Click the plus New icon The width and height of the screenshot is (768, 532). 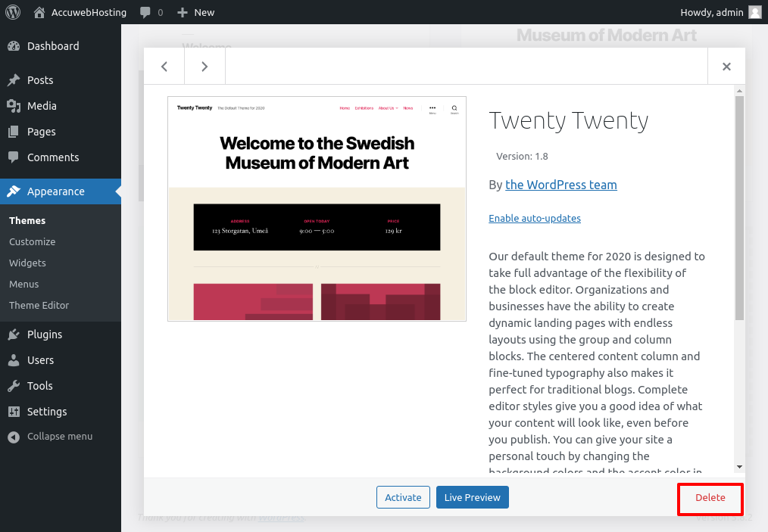183,12
